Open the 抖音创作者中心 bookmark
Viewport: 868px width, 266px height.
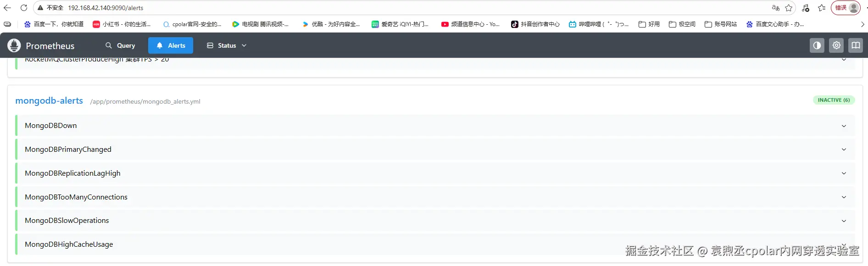click(x=535, y=24)
